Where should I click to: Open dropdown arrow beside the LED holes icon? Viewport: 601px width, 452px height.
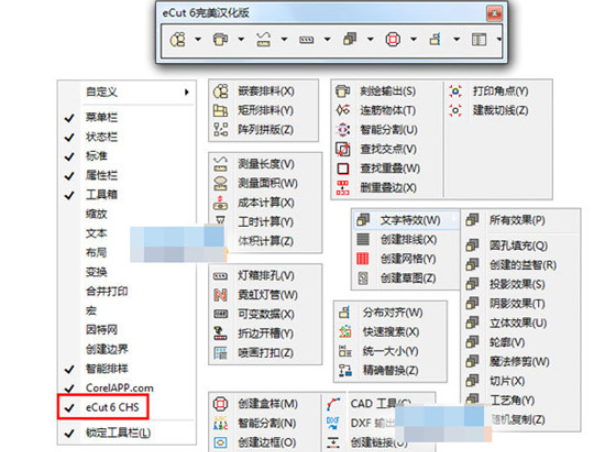click(327, 39)
